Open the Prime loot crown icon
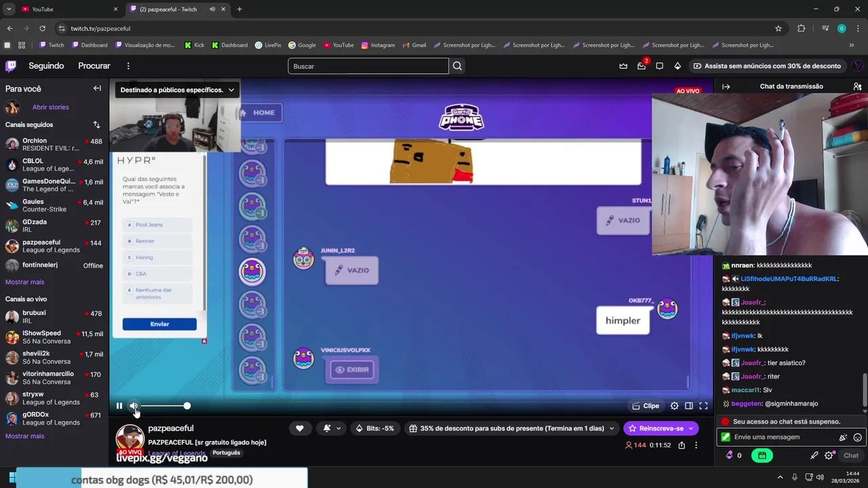Viewport: 868px width, 488px height. [x=623, y=66]
